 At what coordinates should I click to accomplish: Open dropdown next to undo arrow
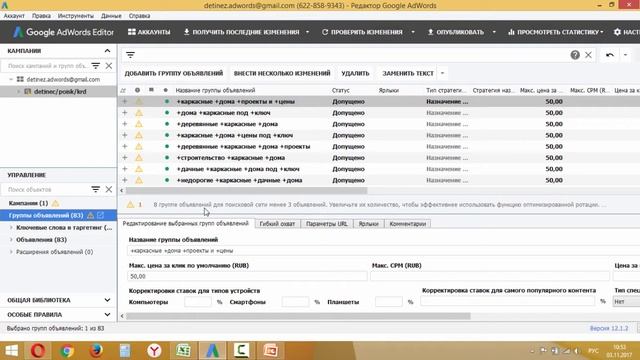[x=625, y=55]
